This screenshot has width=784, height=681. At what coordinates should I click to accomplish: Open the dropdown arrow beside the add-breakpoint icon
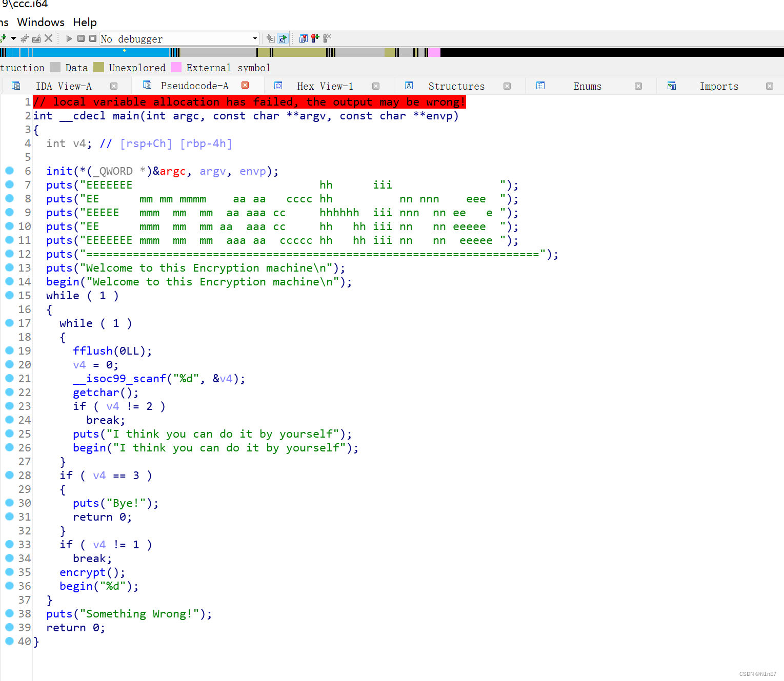tap(14, 38)
